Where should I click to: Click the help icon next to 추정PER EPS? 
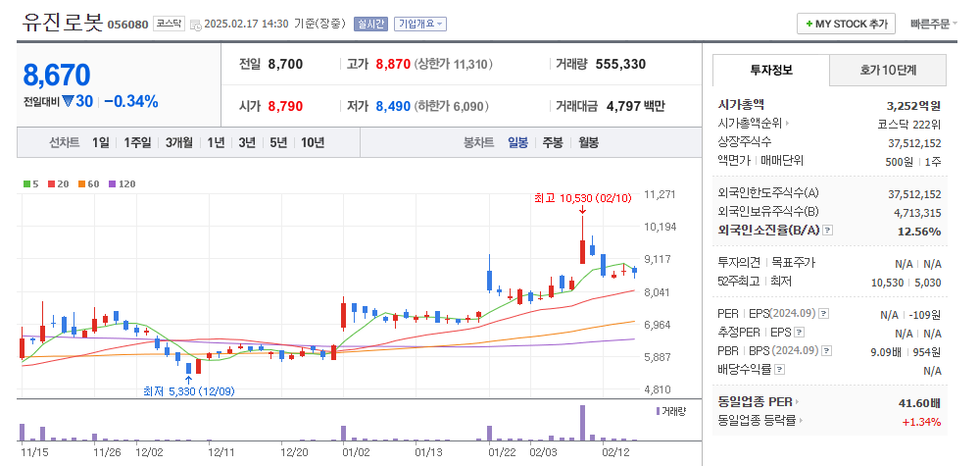pyautogui.click(x=800, y=333)
